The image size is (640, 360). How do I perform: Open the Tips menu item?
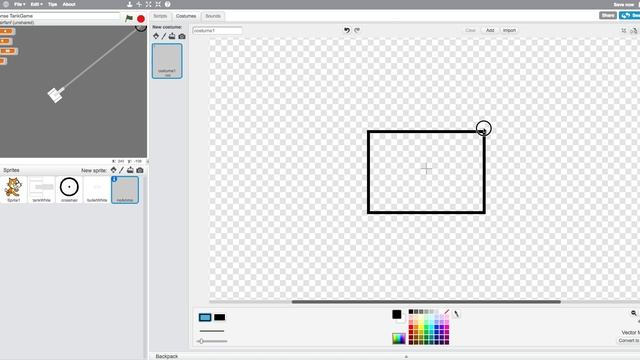tap(53, 4)
